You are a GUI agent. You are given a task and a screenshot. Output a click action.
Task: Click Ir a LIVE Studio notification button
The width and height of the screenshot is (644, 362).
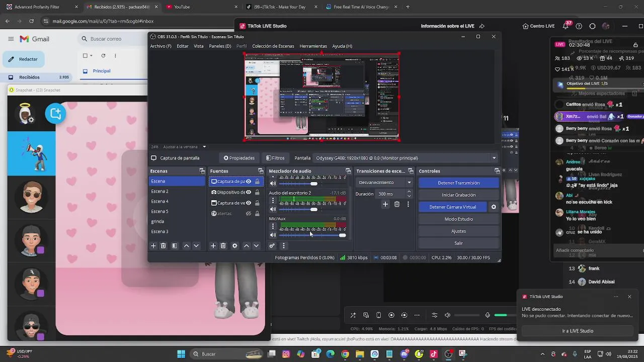point(577,331)
